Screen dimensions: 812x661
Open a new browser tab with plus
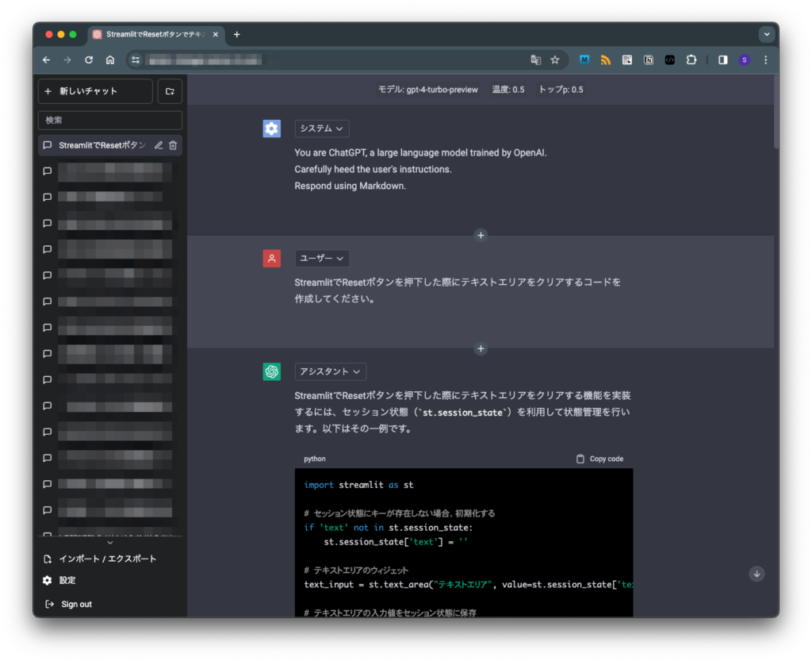236,35
